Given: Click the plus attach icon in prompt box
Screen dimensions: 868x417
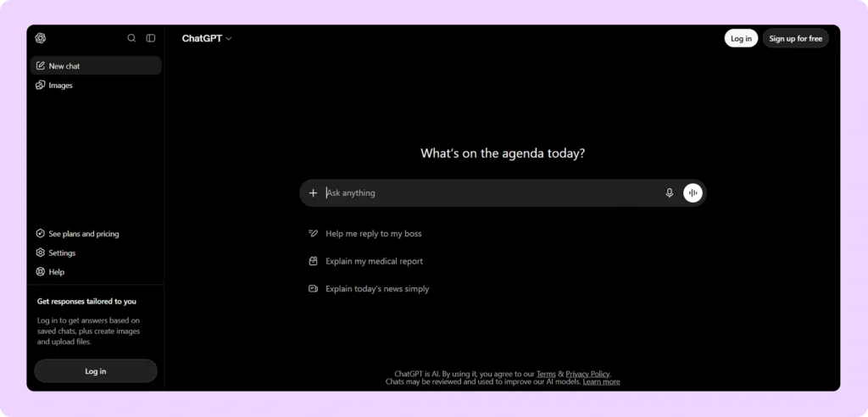Looking at the screenshot, I should pos(313,192).
